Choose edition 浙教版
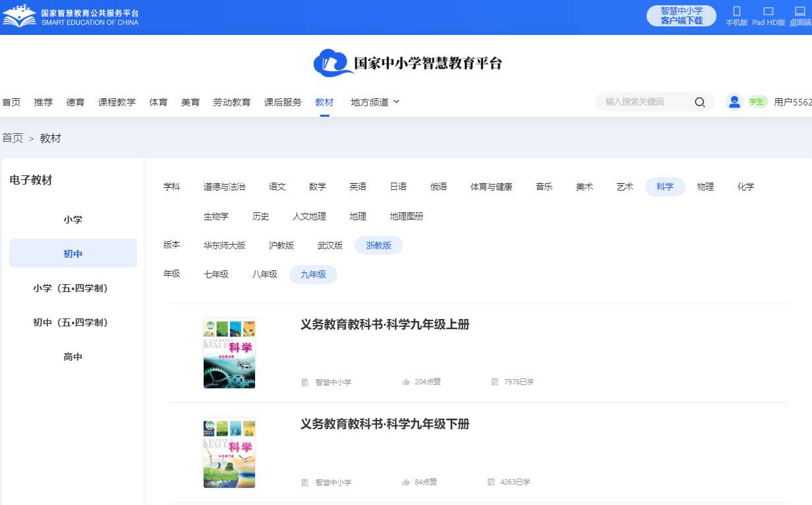 click(x=378, y=245)
